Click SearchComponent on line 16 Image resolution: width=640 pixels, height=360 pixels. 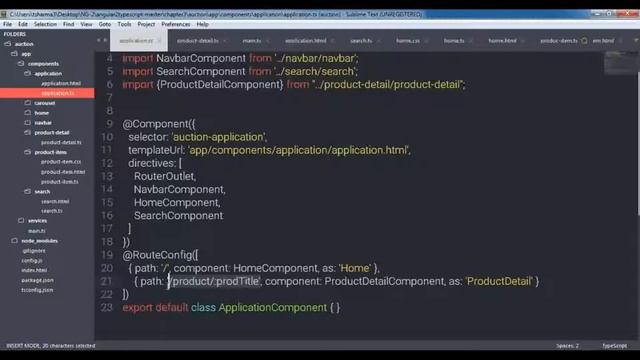pyautogui.click(x=178, y=216)
